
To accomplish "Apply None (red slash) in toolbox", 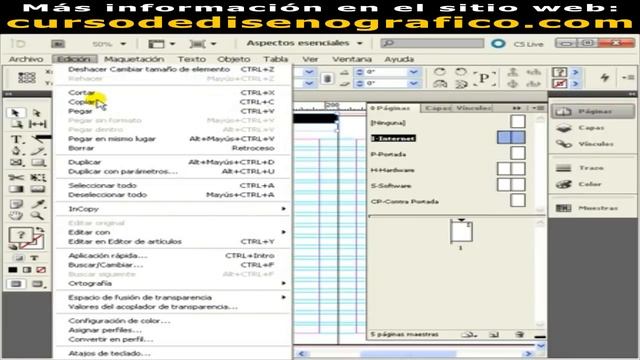I will point(41,270).
